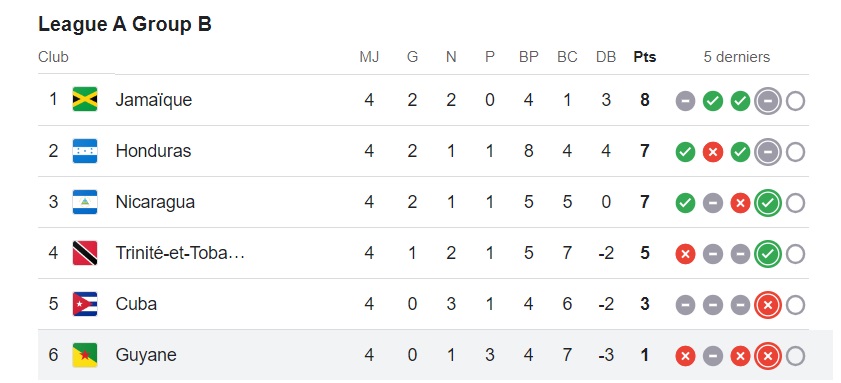
Task: Open the Honduras team link
Action: click(x=153, y=151)
